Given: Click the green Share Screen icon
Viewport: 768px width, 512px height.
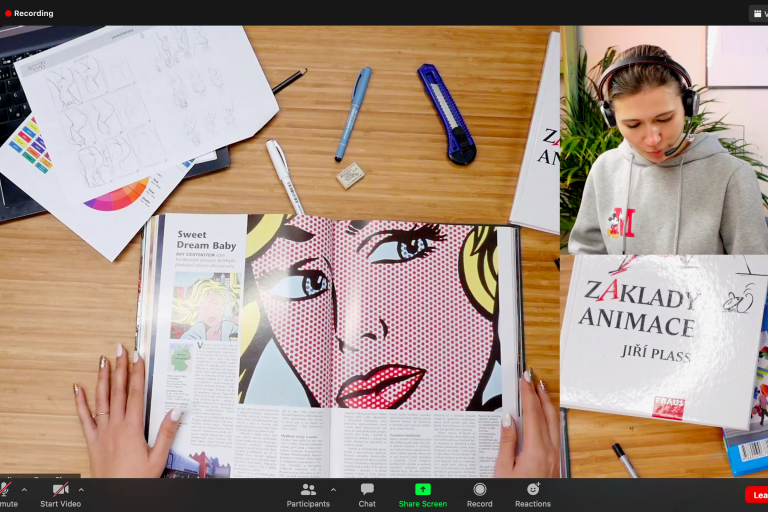Looking at the screenshot, I should pyautogui.click(x=423, y=489).
